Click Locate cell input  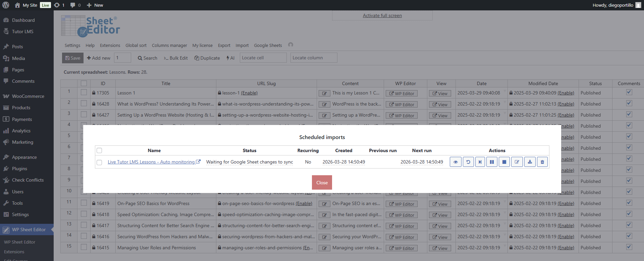point(263,58)
